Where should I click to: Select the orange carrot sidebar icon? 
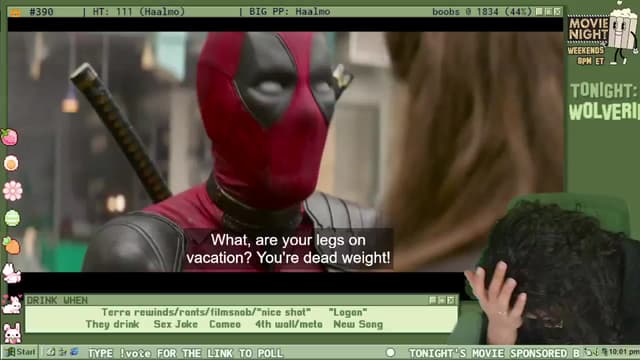coord(11,246)
